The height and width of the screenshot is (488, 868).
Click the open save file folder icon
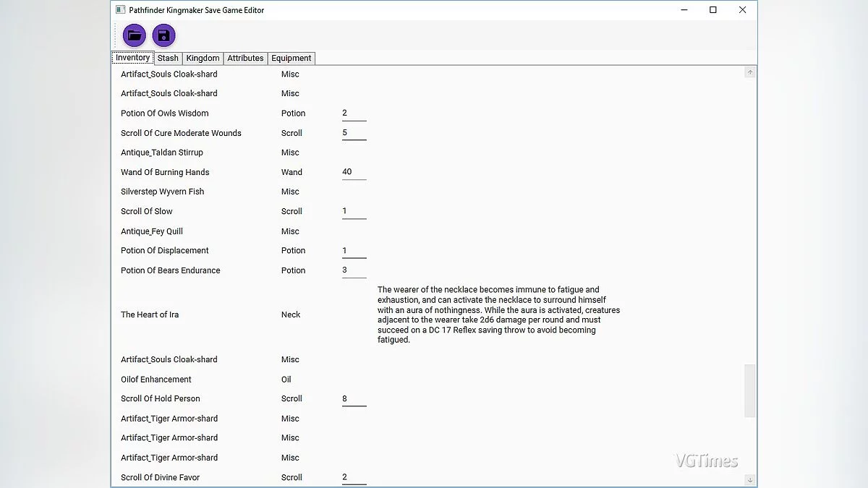pyautogui.click(x=135, y=35)
